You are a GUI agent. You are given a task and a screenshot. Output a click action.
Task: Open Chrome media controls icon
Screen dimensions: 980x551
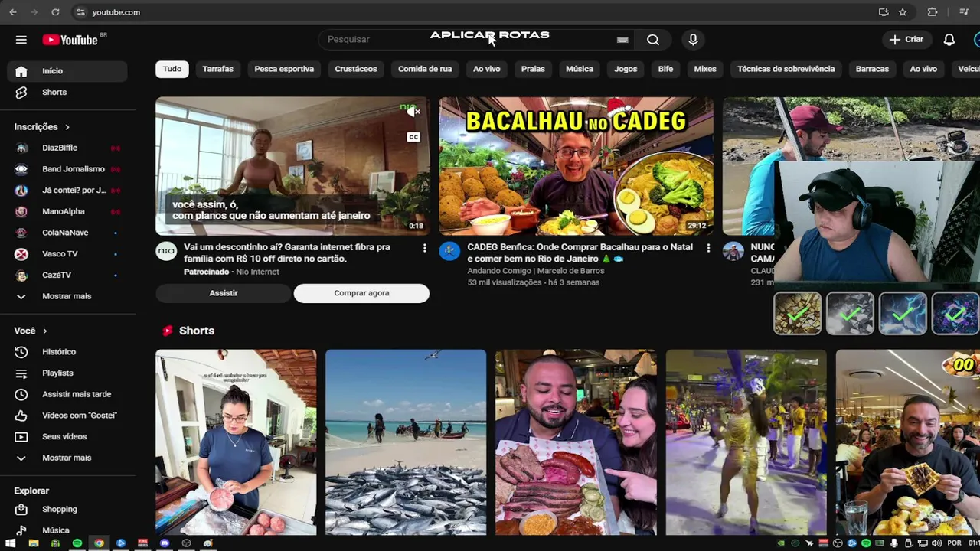(964, 12)
